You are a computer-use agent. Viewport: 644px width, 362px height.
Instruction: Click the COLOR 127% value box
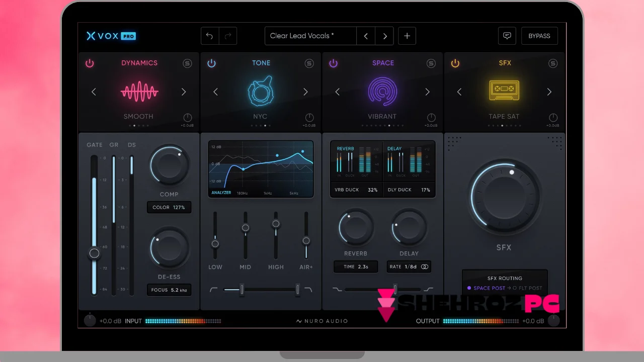169,207
